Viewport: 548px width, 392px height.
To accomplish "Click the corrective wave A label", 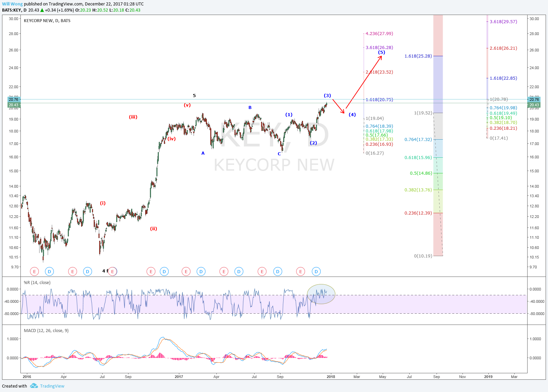I will click(x=203, y=153).
